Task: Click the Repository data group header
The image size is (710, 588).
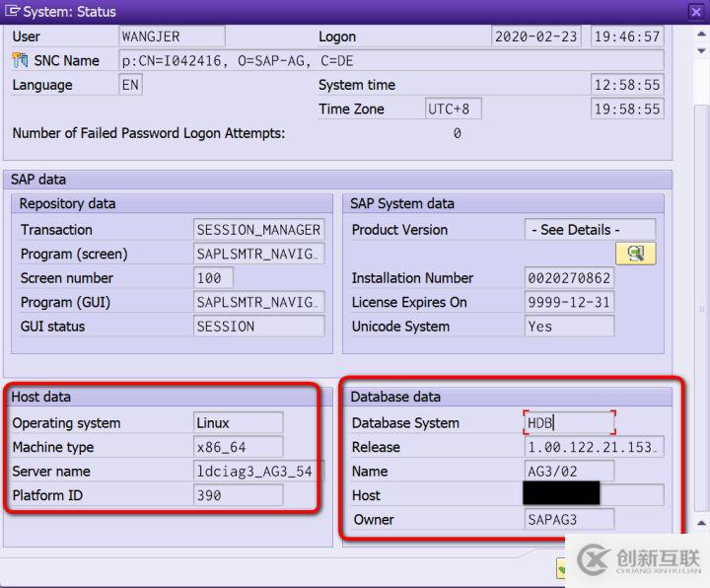Action: [x=172, y=204]
